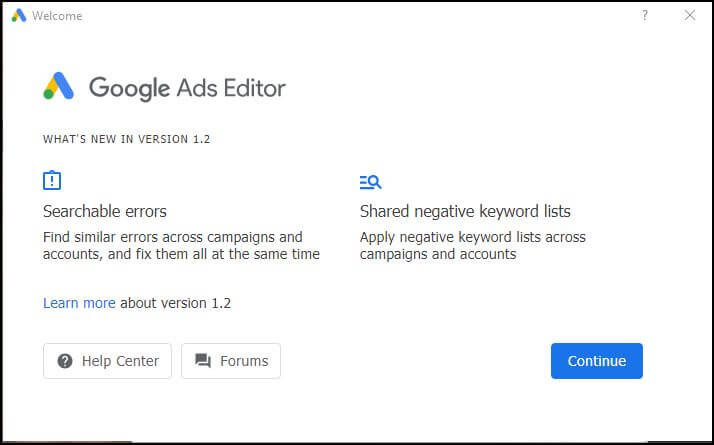Open the Help Center button label
This screenshot has width=714, height=445.
pos(120,361)
